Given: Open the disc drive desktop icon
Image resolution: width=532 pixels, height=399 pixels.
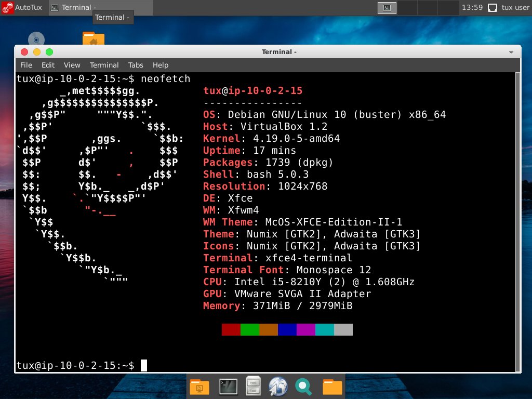Looking at the screenshot, I should tap(36, 39).
